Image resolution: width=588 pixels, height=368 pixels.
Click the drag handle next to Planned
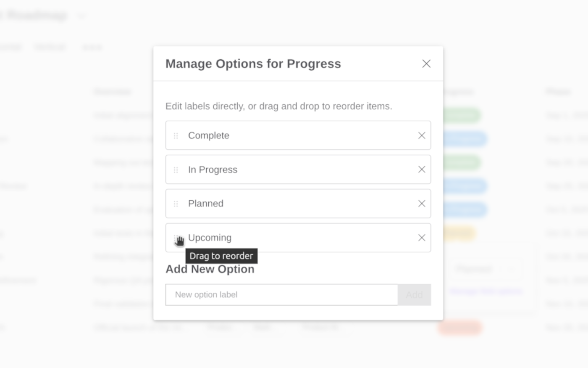point(176,204)
